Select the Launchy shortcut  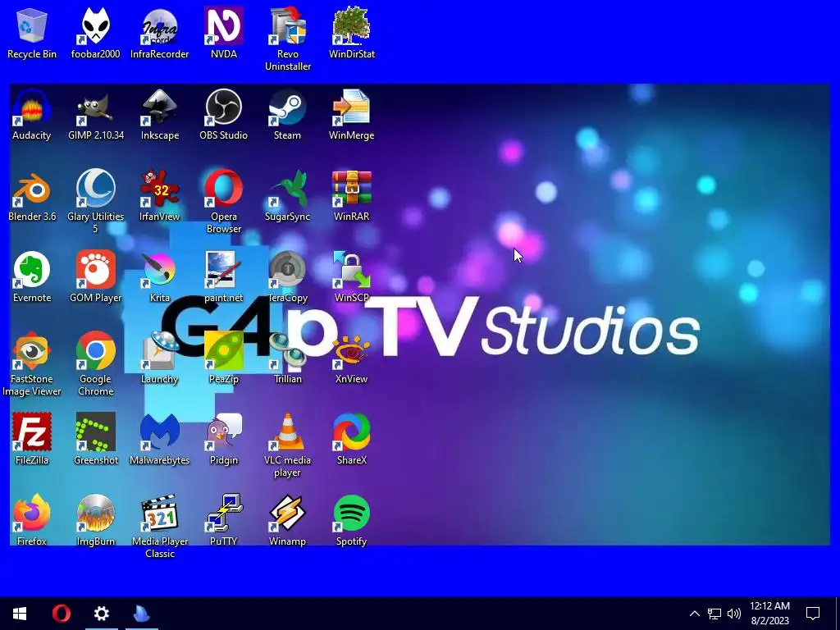[160, 358]
